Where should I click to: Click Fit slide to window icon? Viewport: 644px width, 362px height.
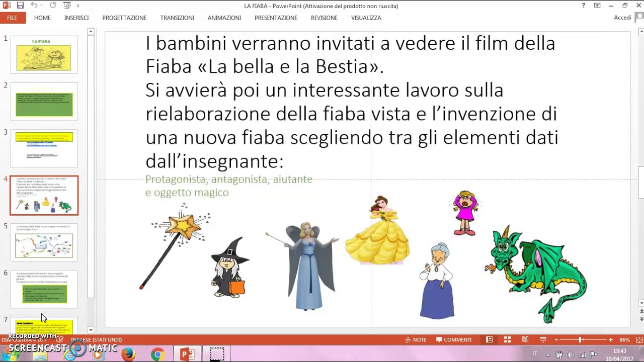[639, 340]
